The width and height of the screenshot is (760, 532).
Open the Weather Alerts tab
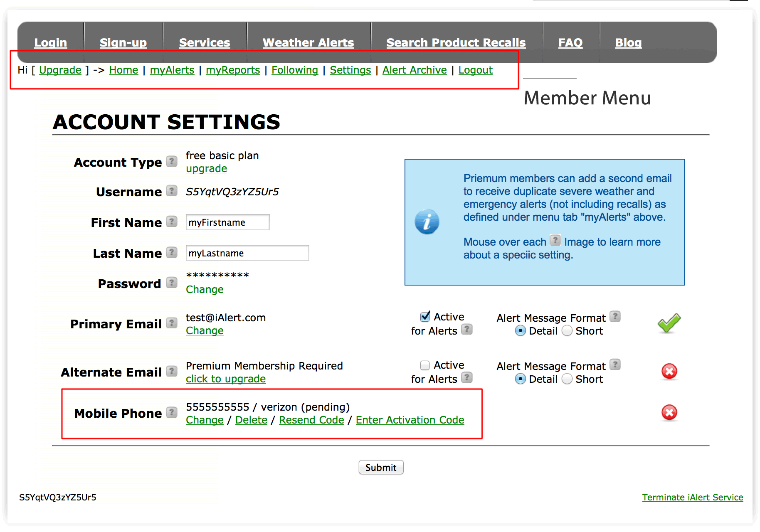point(308,42)
